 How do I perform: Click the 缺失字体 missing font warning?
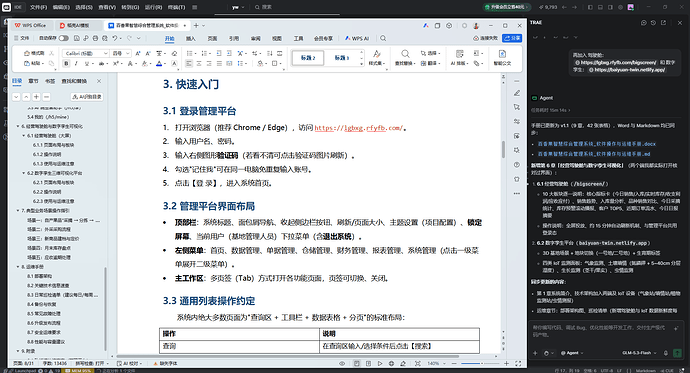pyautogui.click(x=165, y=363)
